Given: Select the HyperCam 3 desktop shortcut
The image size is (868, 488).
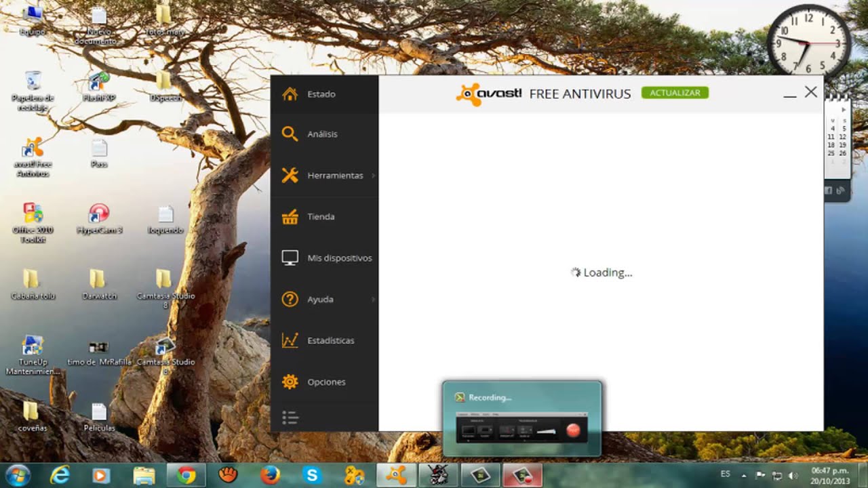Looking at the screenshot, I should [x=99, y=219].
